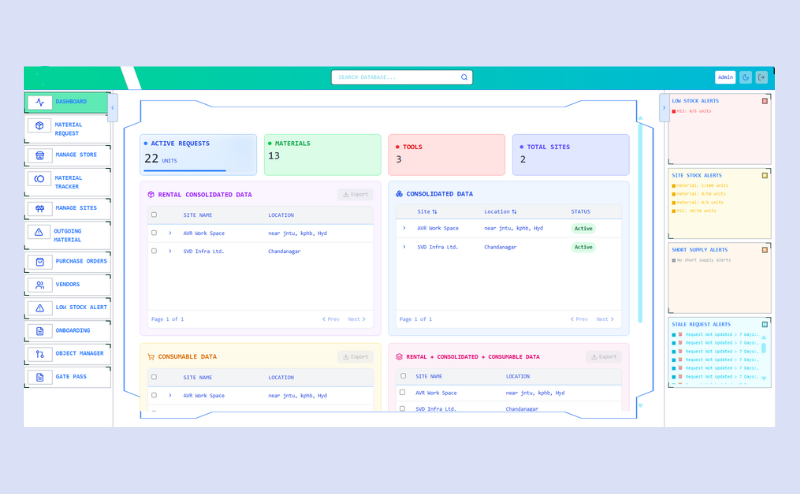Check AVR Work Space row in Rental table
The image size is (800, 494).
coord(154,233)
